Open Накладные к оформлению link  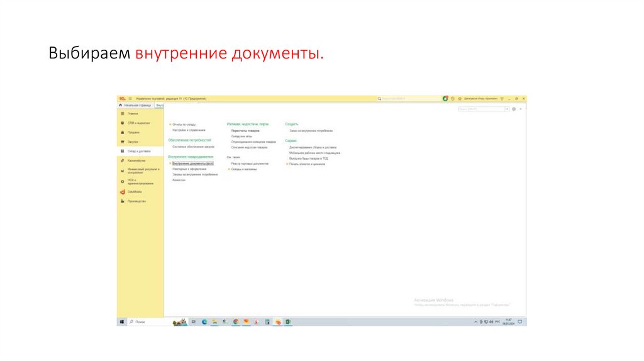189,169
